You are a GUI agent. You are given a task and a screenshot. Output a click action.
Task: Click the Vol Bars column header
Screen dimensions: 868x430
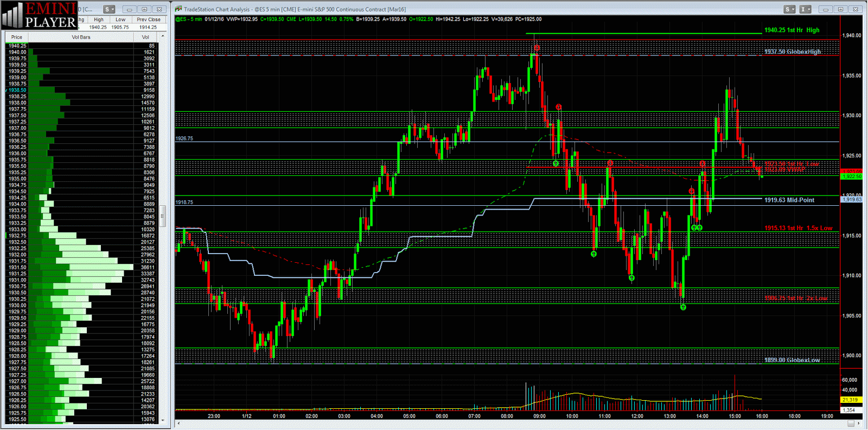tap(81, 37)
